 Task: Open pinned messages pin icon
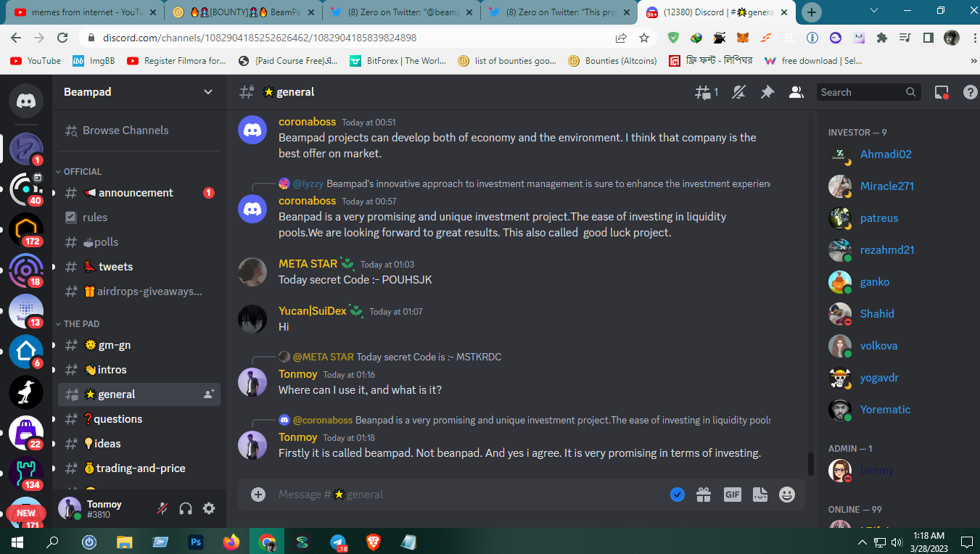767,92
